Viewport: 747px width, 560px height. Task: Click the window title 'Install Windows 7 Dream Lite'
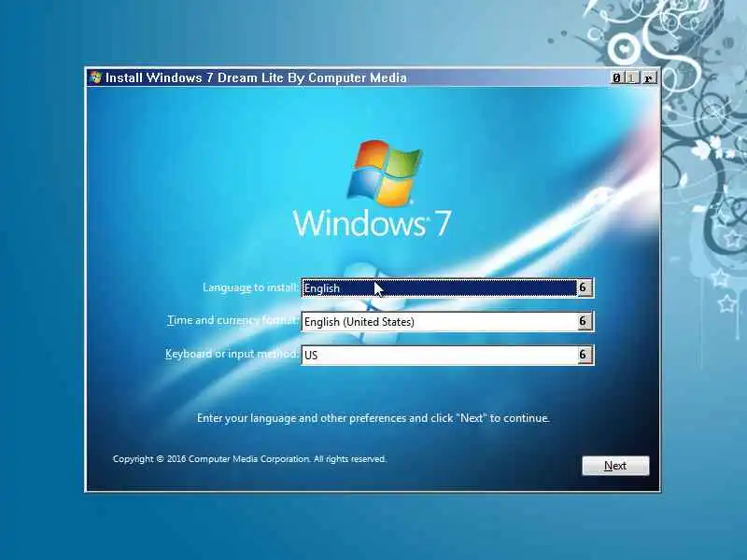(256, 77)
